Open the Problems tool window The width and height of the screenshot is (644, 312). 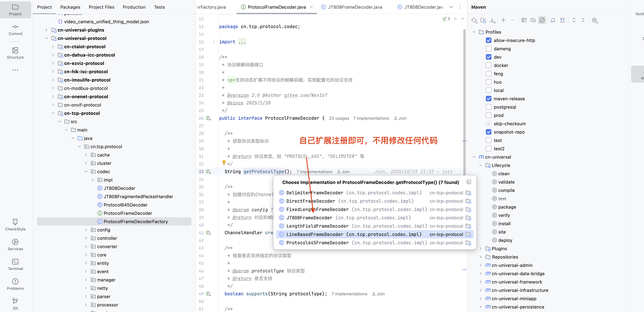[15, 284]
